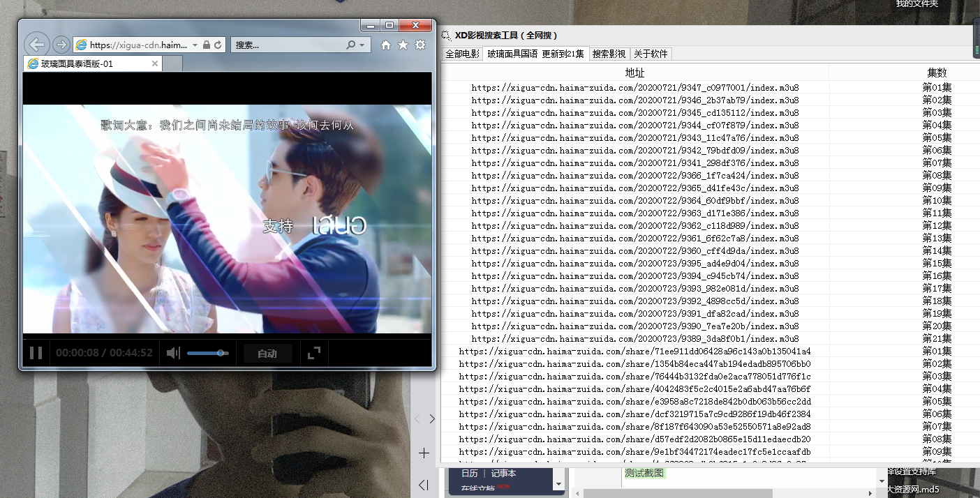Image resolution: width=980 pixels, height=498 pixels.
Task: Go to the browser home page
Action: pos(386,45)
